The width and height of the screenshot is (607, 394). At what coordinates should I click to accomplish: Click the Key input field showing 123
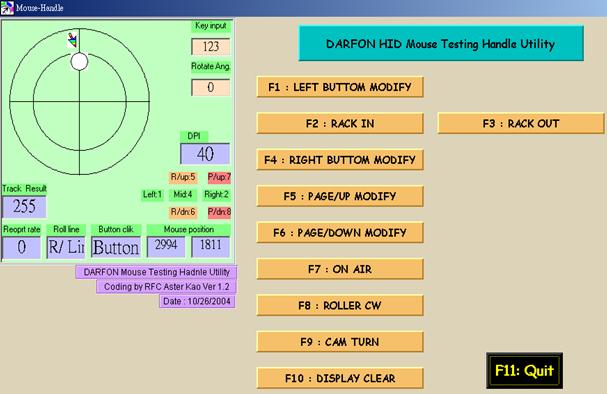tap(211, 47)
